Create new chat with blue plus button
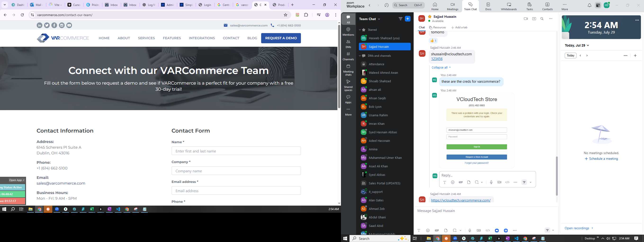The image size is (644, 242). (x=407, y=19)
